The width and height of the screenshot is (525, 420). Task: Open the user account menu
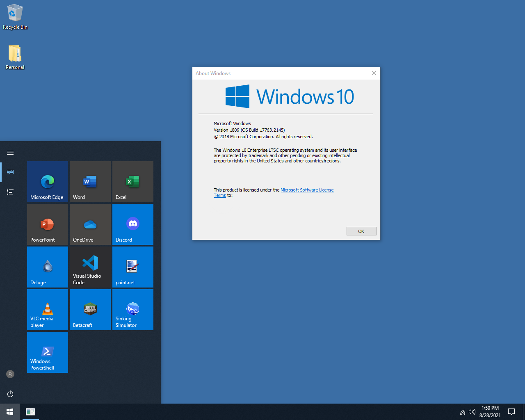[10, 374]
